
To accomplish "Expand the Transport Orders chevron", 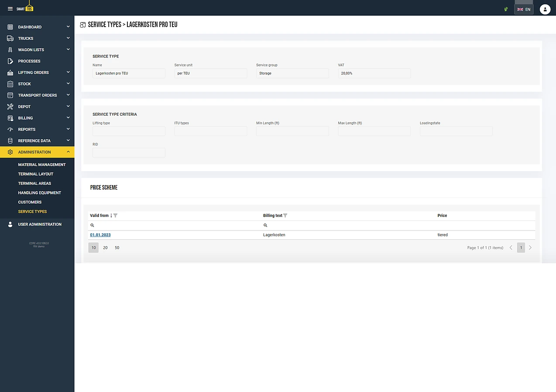I will coord(68,95).
